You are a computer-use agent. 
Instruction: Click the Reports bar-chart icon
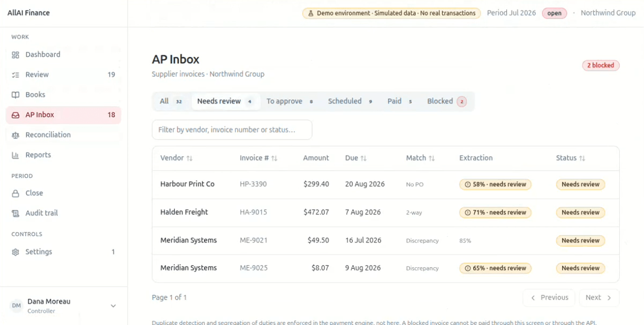pos(16,155)
